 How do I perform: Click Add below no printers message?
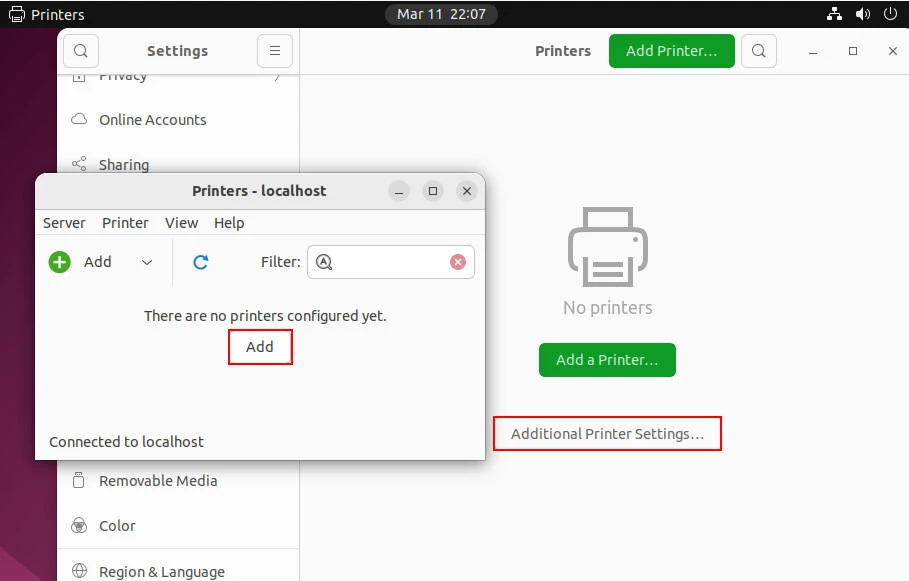coord(260,347)
